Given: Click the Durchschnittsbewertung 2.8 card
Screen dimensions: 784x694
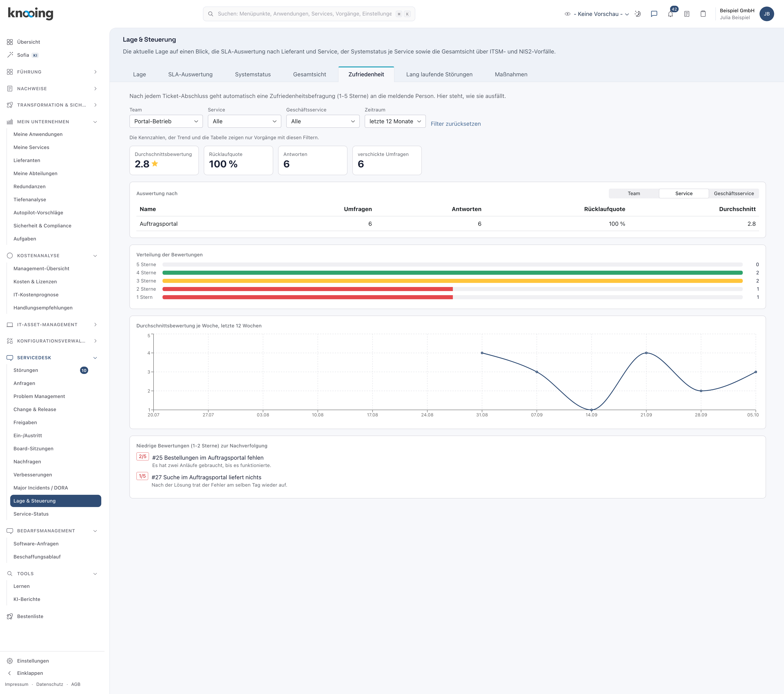Looking at the screenshot, I should [164, 160].
